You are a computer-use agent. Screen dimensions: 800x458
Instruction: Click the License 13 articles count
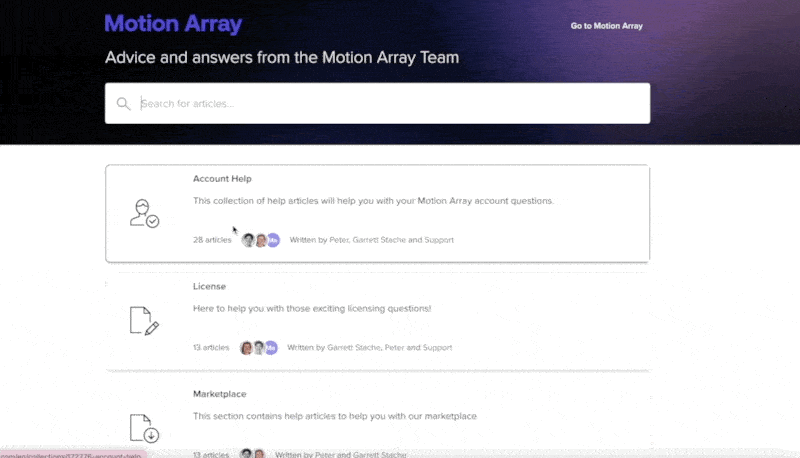211,347
